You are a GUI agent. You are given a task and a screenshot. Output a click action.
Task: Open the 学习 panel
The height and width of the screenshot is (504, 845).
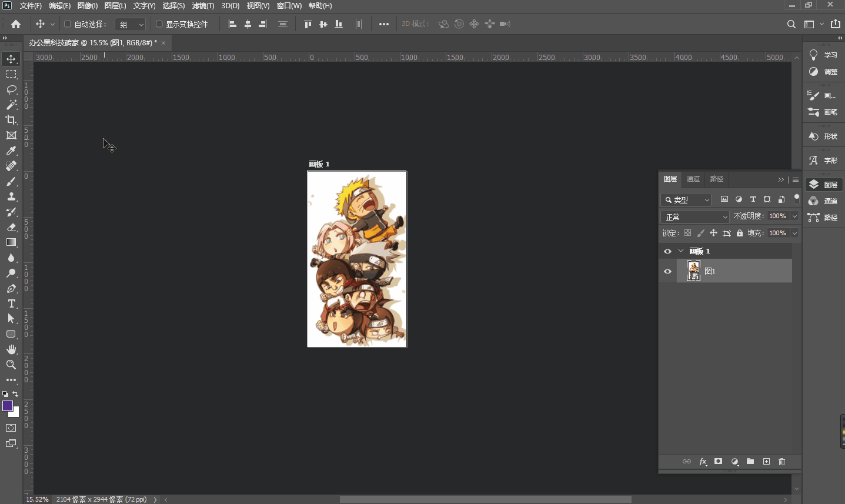[823, 55]
